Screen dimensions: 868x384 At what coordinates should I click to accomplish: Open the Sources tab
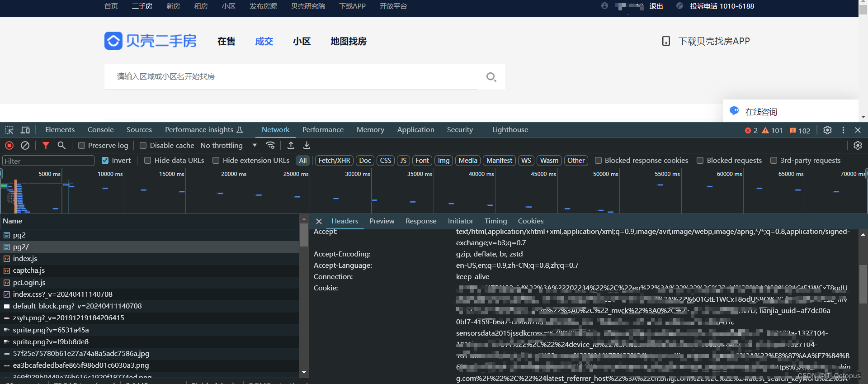pyautogui.click(x=139, y=130)
